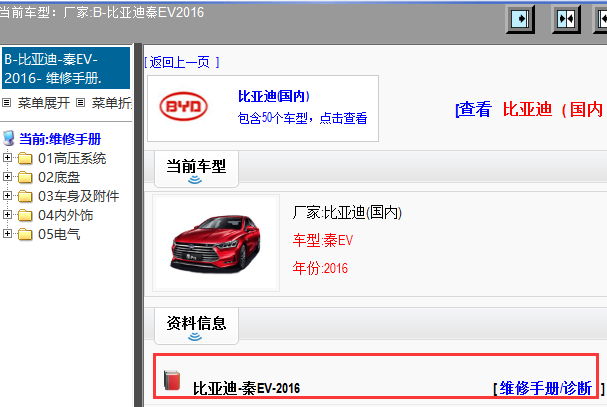607x407 pixels.
Task: Click the right-arrow panel icon in header
Action: (520, 19)
